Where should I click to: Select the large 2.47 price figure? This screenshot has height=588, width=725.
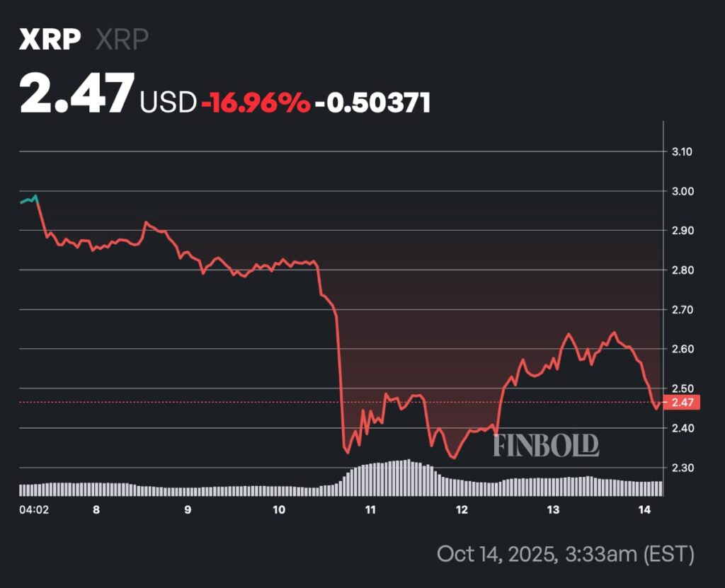coord(76,95)
